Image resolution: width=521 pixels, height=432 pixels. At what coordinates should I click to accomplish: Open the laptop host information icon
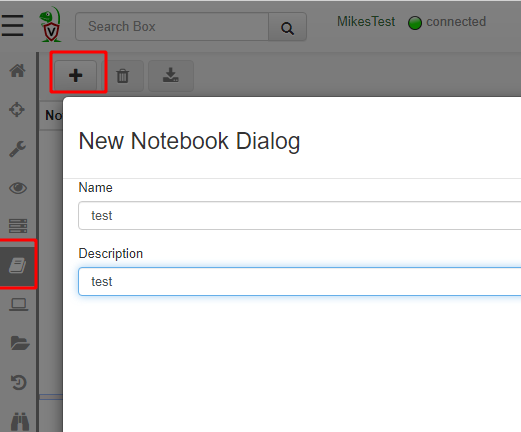[19, 305]
